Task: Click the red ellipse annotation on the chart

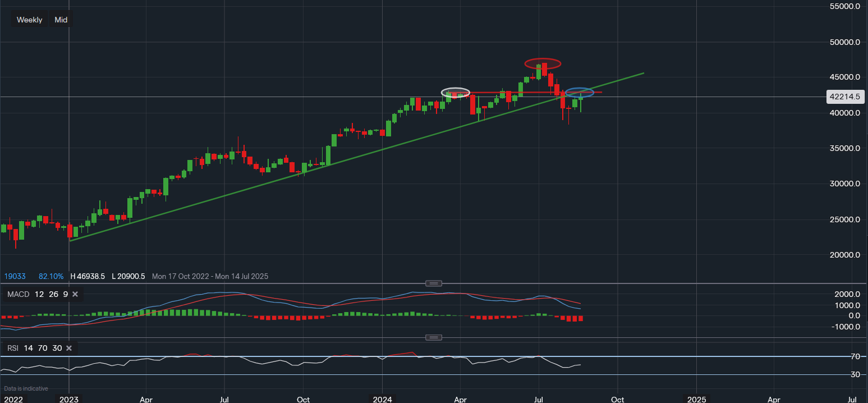Action: (543, 63)
